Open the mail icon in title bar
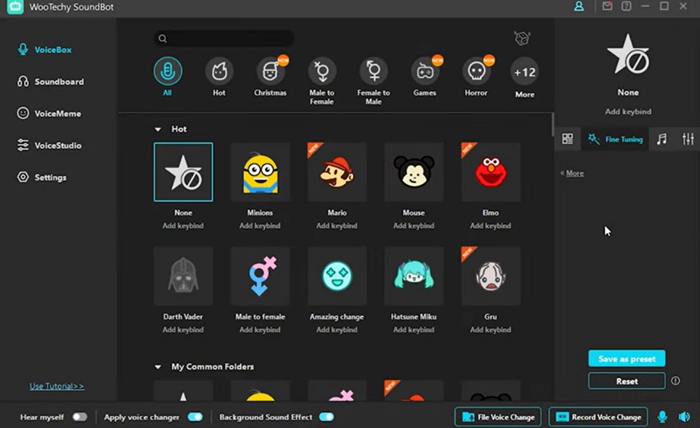Screen dimensions: 700x428 [607, 6]
